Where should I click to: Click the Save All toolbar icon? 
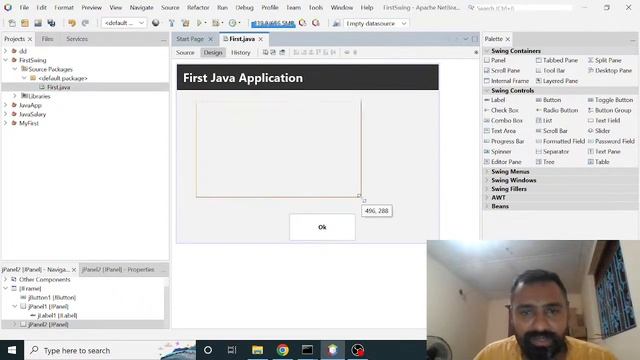click(51, 23)
